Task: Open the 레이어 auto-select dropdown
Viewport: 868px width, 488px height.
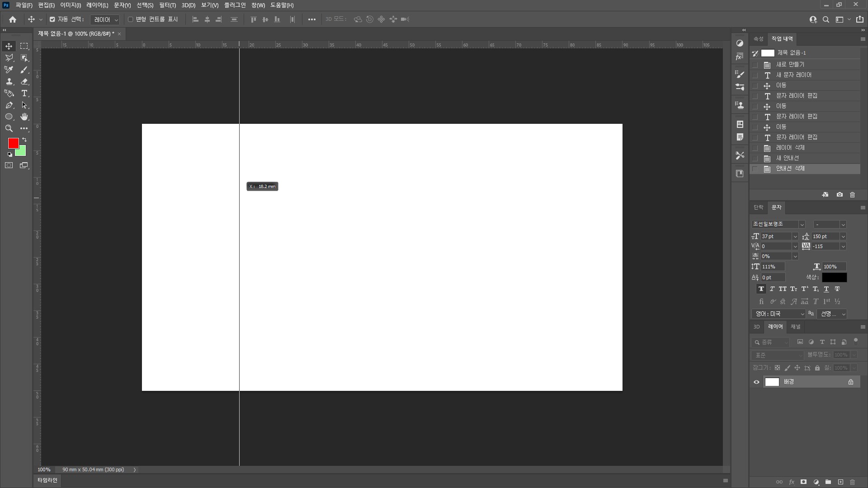Action: click(105, 20)
